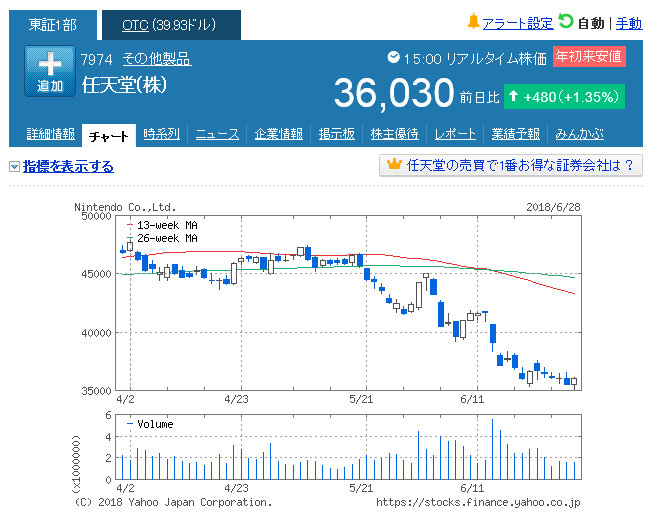The image size is (652, 513).
Task: Click the stock code 7974
Action: [96, 60]
